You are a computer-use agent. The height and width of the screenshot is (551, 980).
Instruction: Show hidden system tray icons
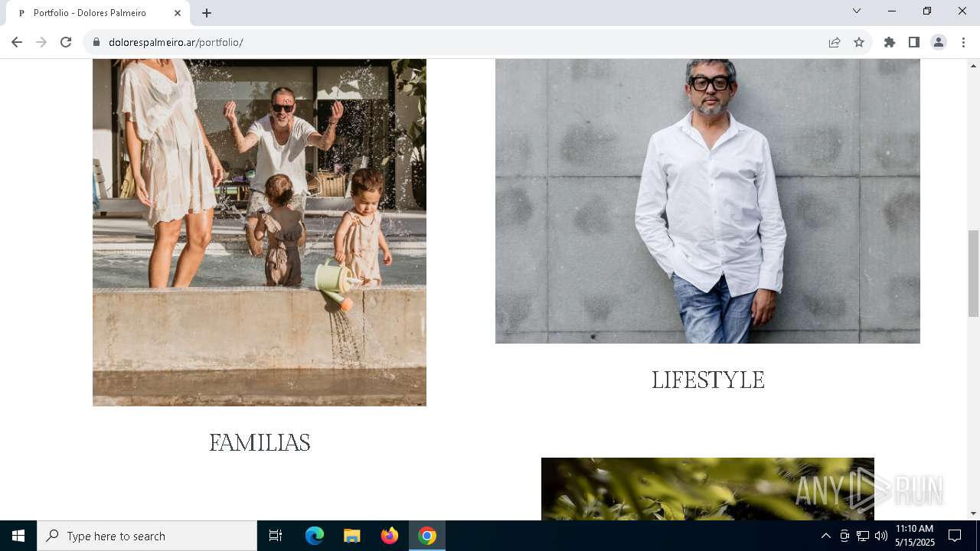825,536
